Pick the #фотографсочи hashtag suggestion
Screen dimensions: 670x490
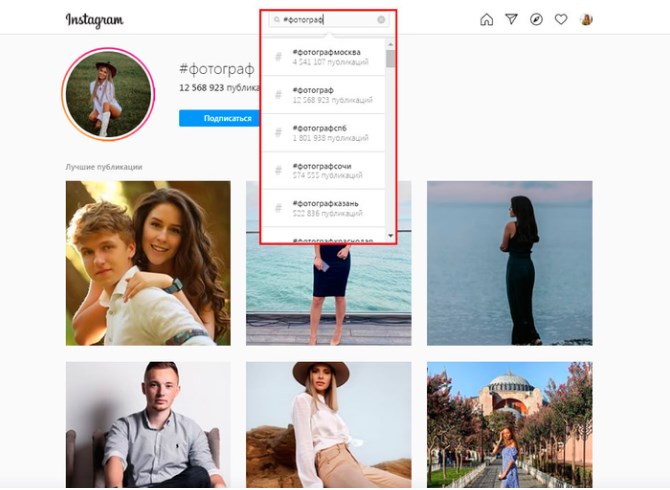(x=327, y=170)
